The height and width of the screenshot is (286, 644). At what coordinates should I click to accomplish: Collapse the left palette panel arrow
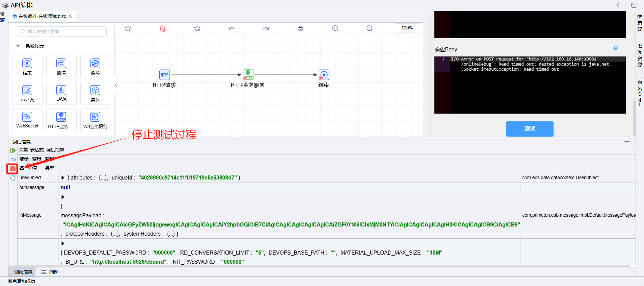(x=116, y=85)
